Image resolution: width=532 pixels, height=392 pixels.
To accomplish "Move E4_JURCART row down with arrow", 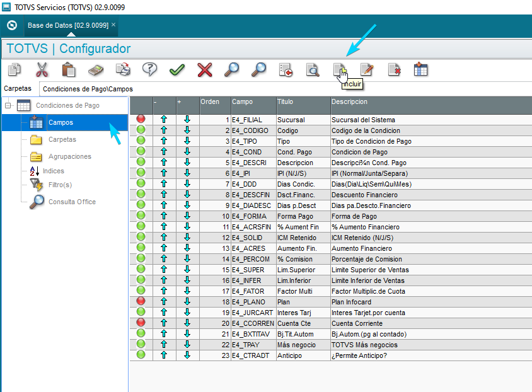I will (x=187, y=313).
